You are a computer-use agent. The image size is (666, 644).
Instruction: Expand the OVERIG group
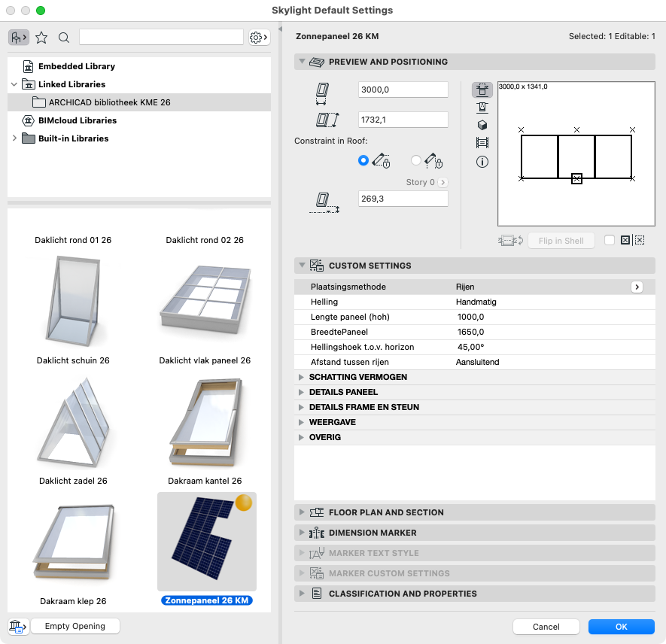click(301, 437)
